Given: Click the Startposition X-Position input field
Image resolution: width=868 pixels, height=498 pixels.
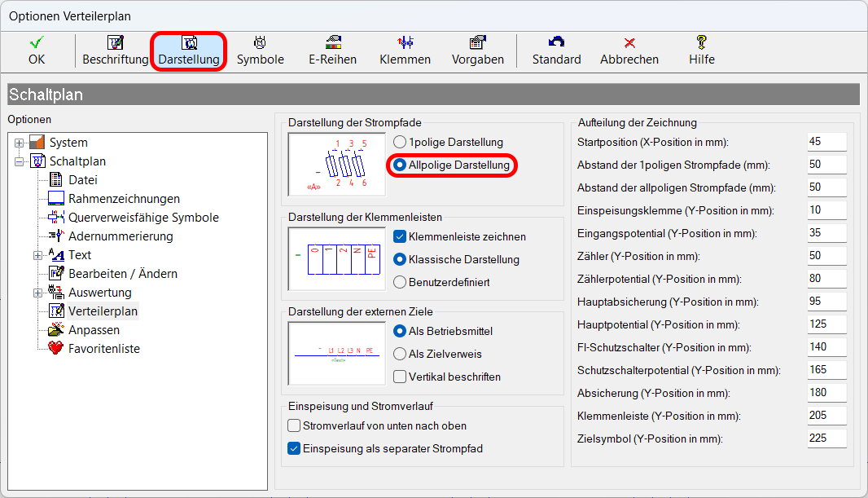Looking at the screenshot, I should pyautogui.click(x=826, y=142).
